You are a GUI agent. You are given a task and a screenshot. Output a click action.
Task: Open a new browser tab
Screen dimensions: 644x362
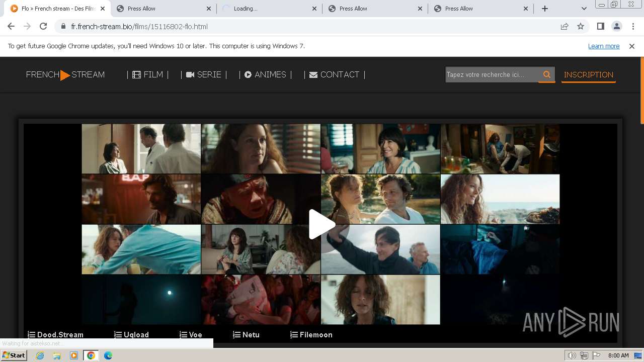pyautogui.click(x=545, y=9)
